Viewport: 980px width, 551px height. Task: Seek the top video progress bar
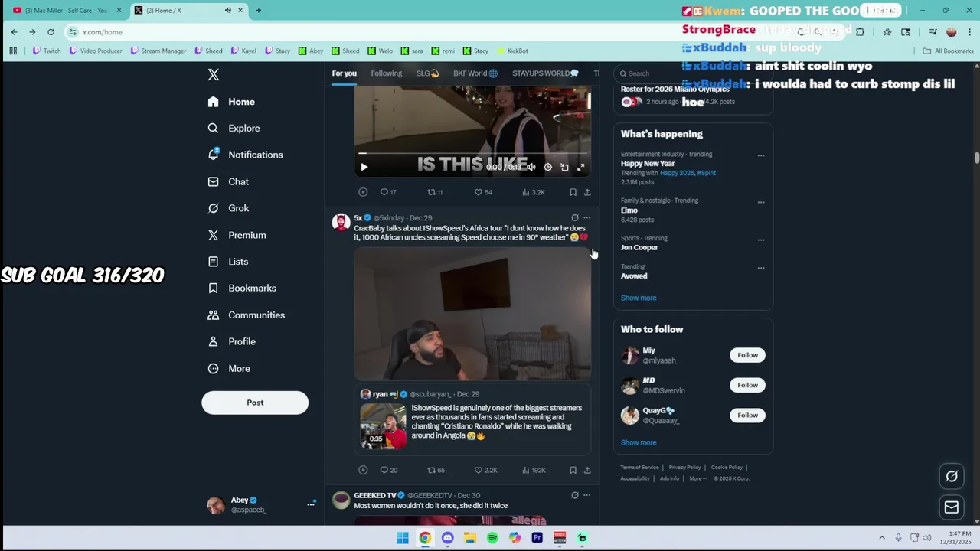click(472, 153)
